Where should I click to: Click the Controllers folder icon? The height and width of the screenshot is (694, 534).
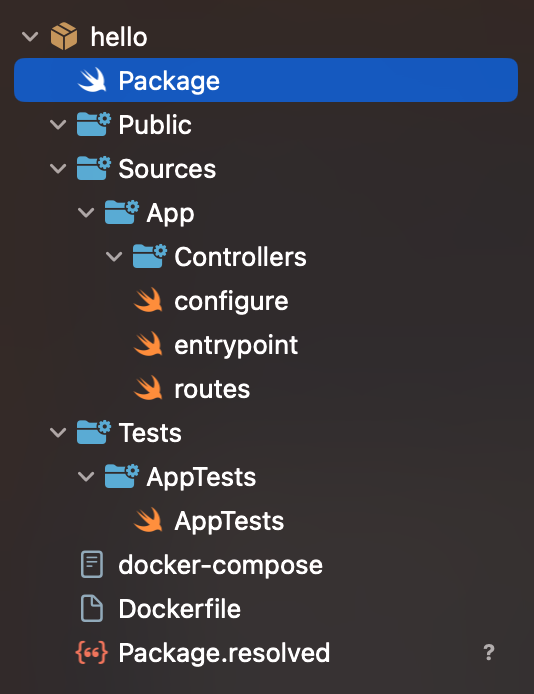click(x=150, y=256)
